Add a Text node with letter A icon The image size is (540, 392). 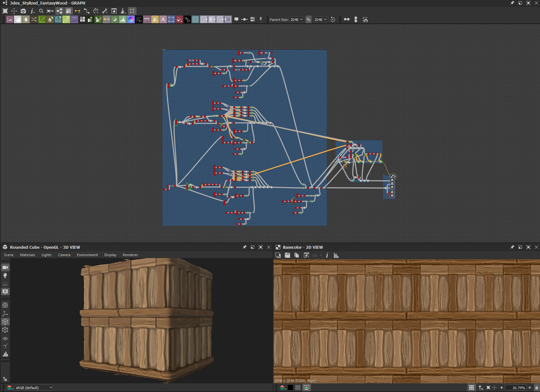[x=163, y=19]
